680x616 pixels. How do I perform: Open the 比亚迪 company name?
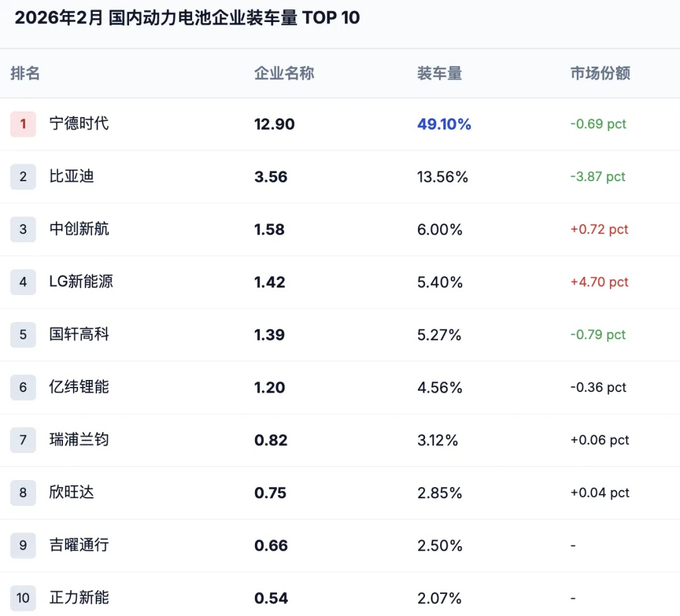72,176
